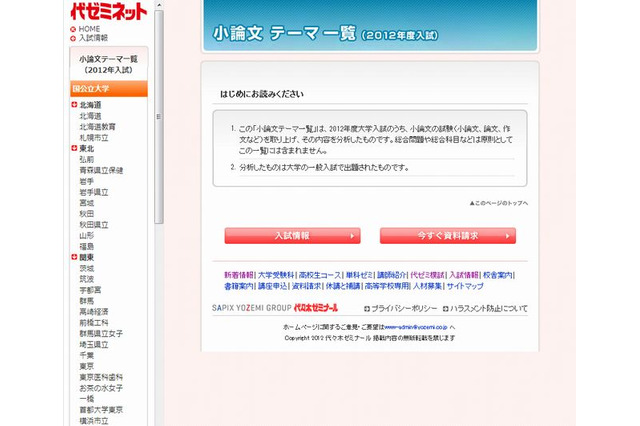The image size is (640, 426).
Task: Click the 代ゼミネット logo
Action: coord(109,11)
